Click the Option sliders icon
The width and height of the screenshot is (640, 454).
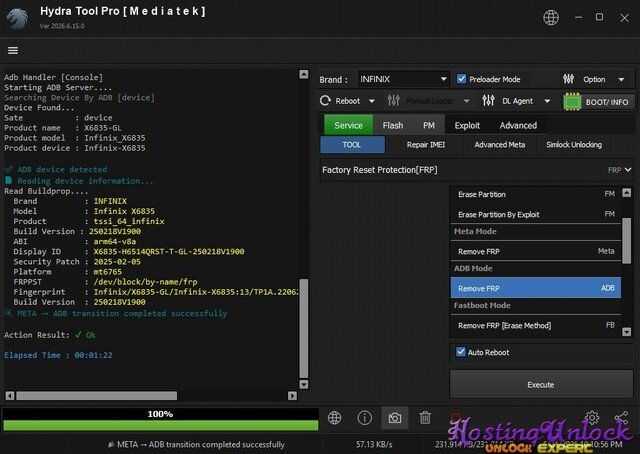click(569, 79)
